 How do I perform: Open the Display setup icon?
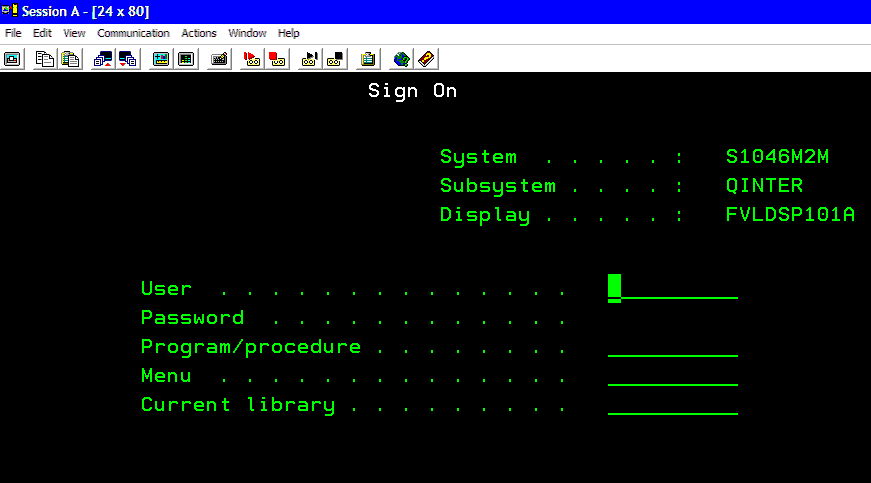click(161, 59)
